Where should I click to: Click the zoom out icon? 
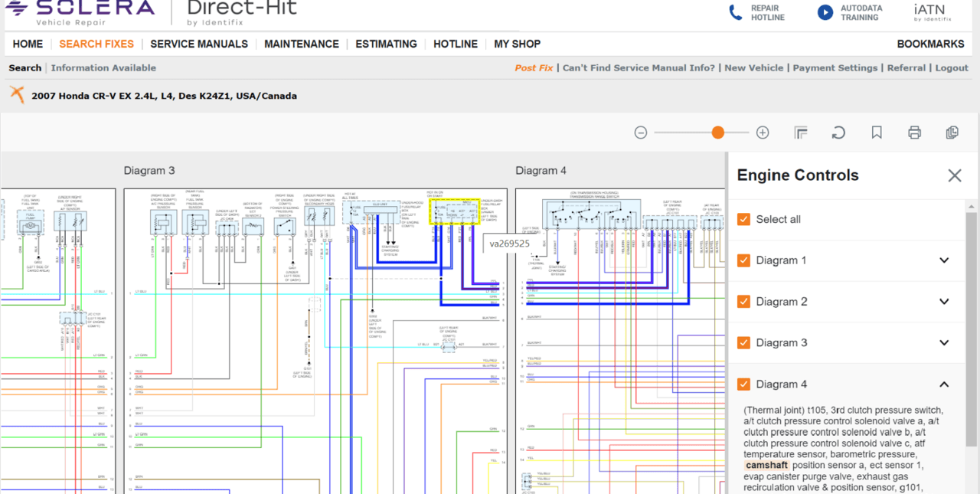tap(640, 132)
